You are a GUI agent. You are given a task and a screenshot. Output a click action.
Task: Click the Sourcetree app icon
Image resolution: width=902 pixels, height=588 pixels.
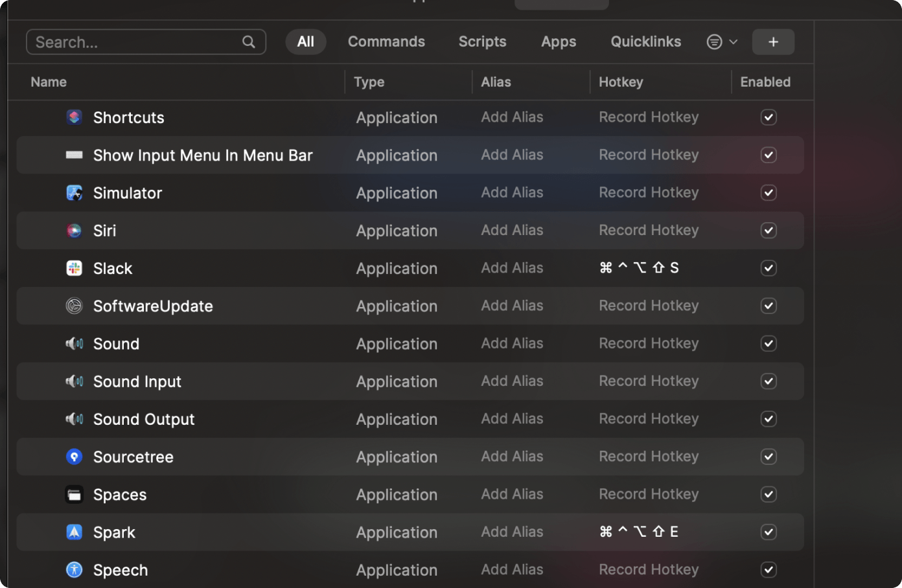point(75,457)
